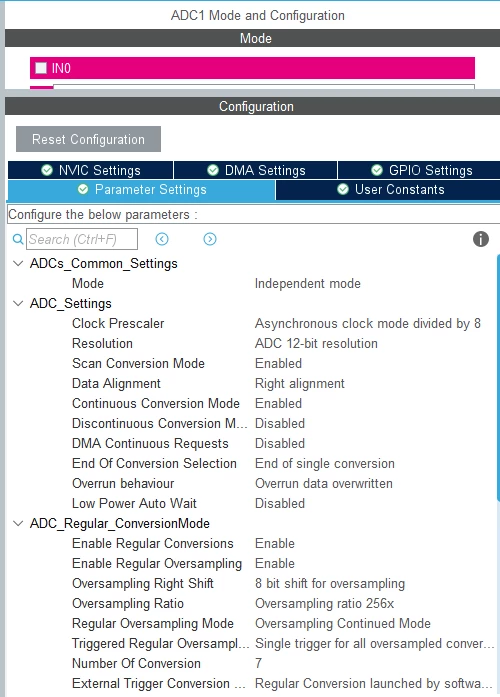Click the Reset Configuration button
The image size is (500, 697).
(88, 139)
